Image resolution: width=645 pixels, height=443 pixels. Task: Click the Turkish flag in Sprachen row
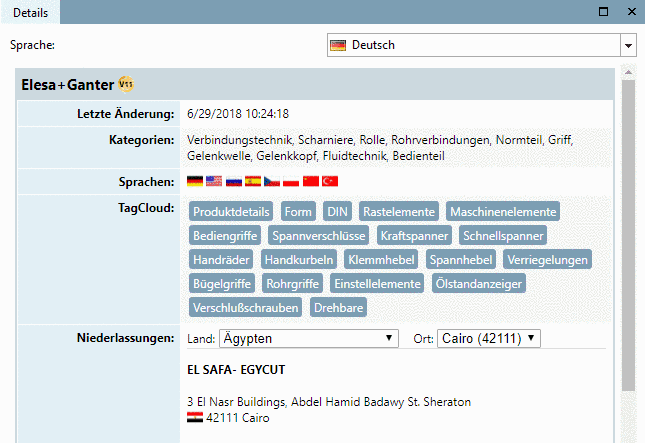330,181
